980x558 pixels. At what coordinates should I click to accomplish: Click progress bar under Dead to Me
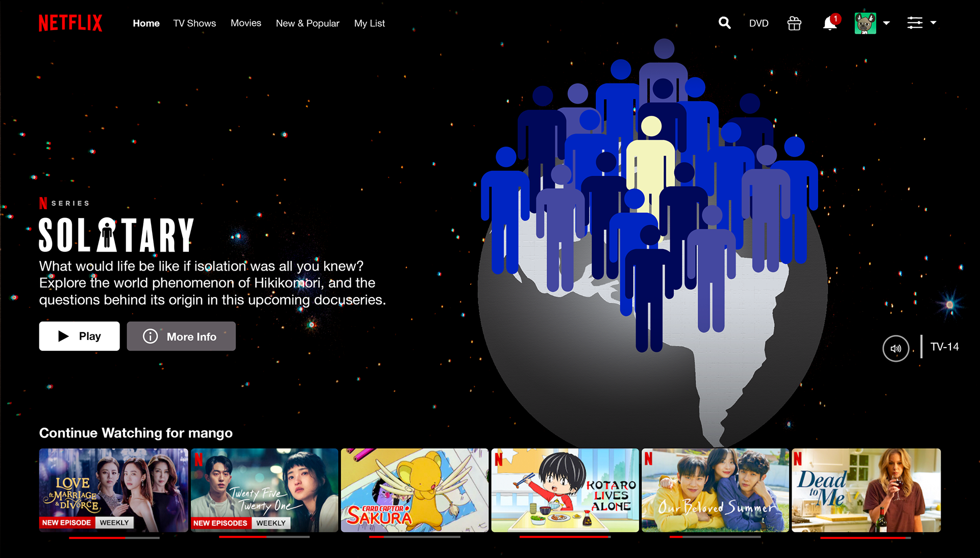866,538
